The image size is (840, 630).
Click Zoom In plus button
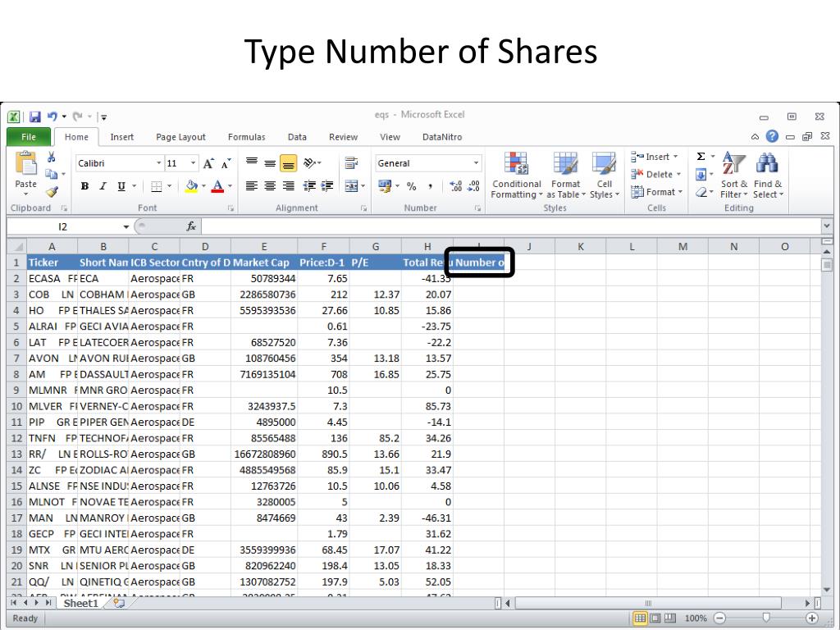coord(812,619)
